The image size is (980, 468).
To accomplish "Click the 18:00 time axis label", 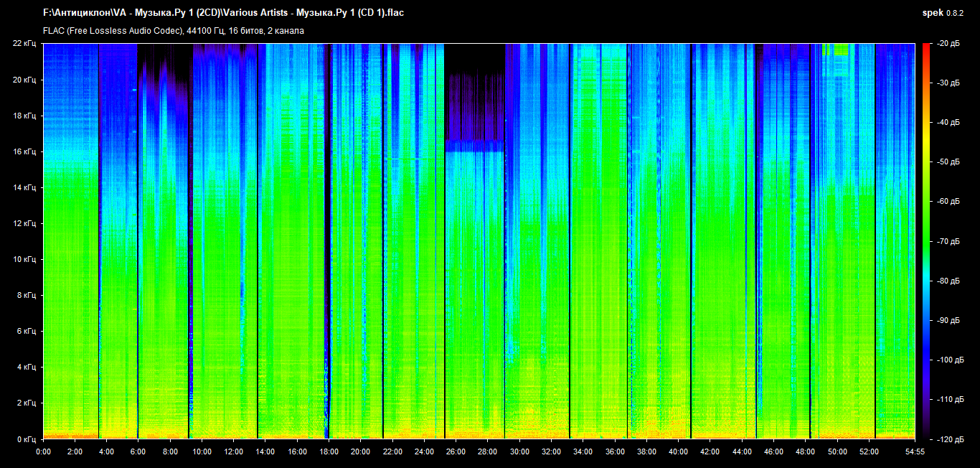I will tap(329, 451).
